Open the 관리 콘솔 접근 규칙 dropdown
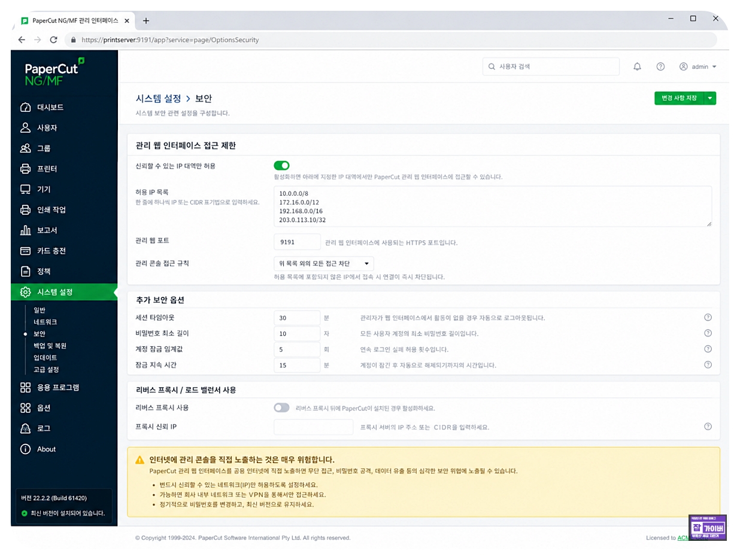 [324, 263]
